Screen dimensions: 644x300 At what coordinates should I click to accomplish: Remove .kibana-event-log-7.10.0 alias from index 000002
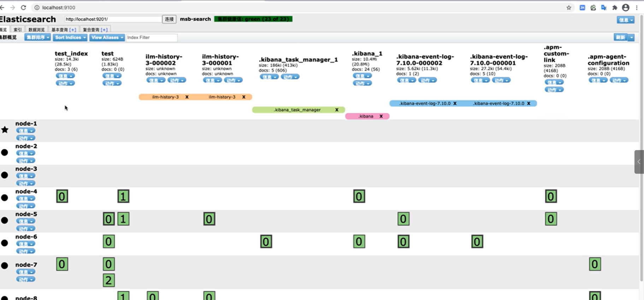pos(455,103)
